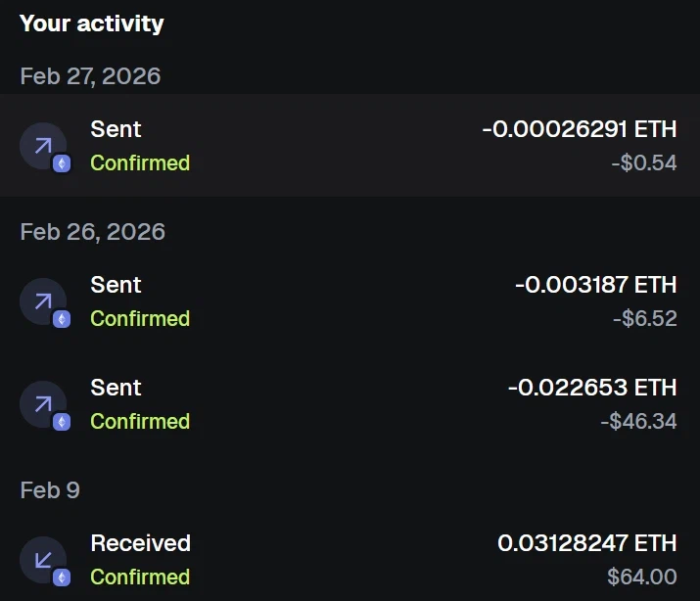
Task: Click the Ethereum badge on the -$6.52 transaction icon
Action: pyautogui.click(x=62, y=320)
